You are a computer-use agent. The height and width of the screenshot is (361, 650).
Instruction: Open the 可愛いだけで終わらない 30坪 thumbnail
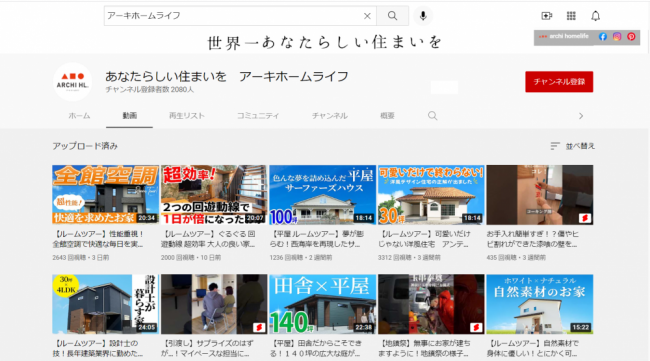pyautogui.click(x=431, y=195)
